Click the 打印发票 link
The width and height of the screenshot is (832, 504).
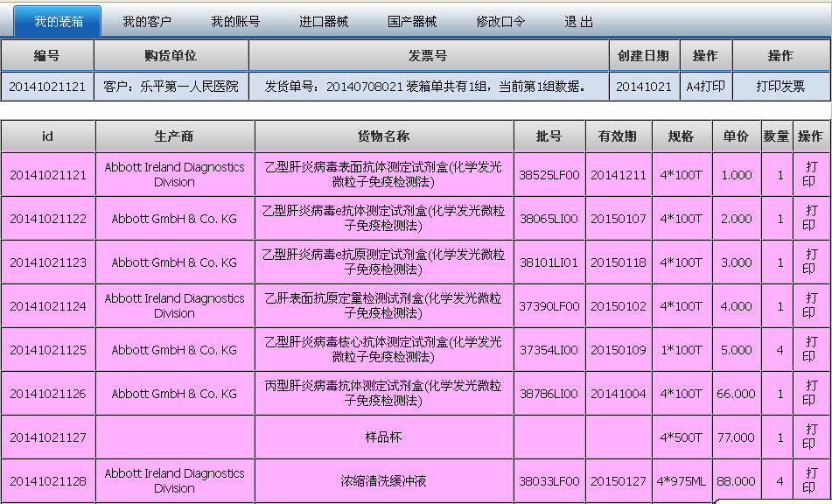(780, 87)
